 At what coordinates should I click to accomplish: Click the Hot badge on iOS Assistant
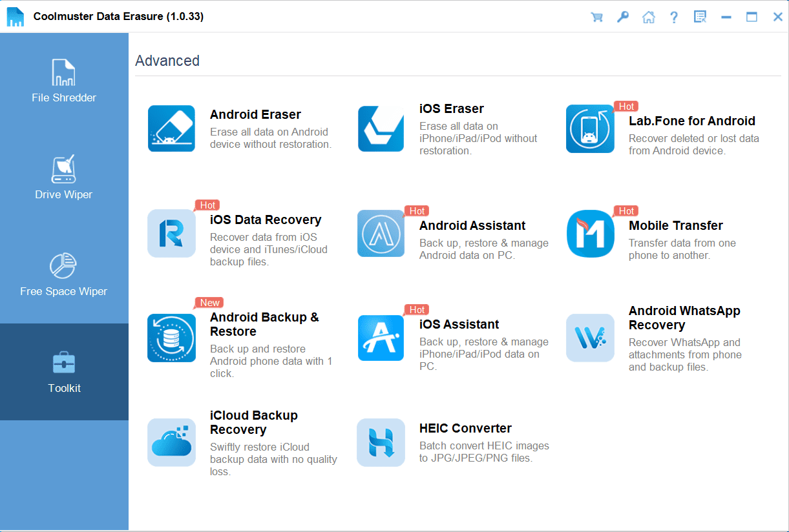417,310
